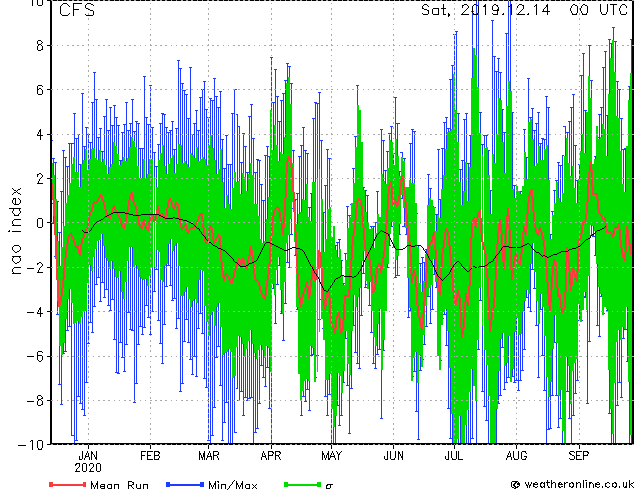This screenshot has width=634, height=490.
Task: Click the Min/Max legend label
Action: [x=235, y=484]
